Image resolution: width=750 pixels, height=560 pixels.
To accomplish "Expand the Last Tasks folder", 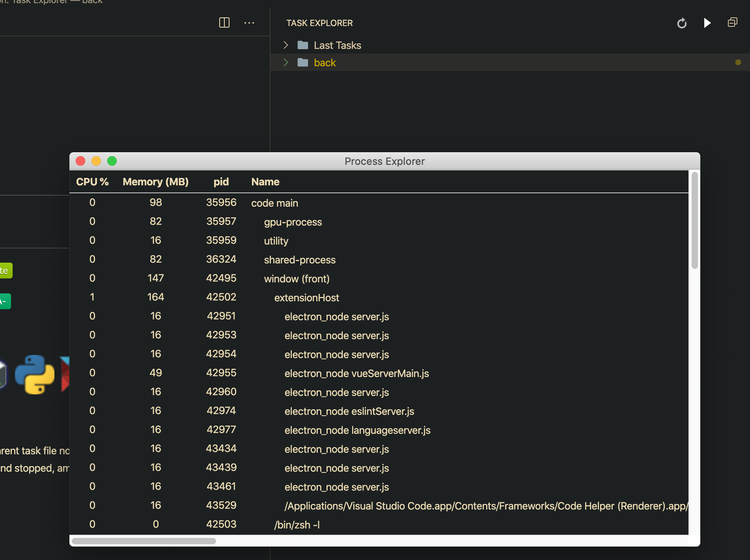I will point(285,45).
